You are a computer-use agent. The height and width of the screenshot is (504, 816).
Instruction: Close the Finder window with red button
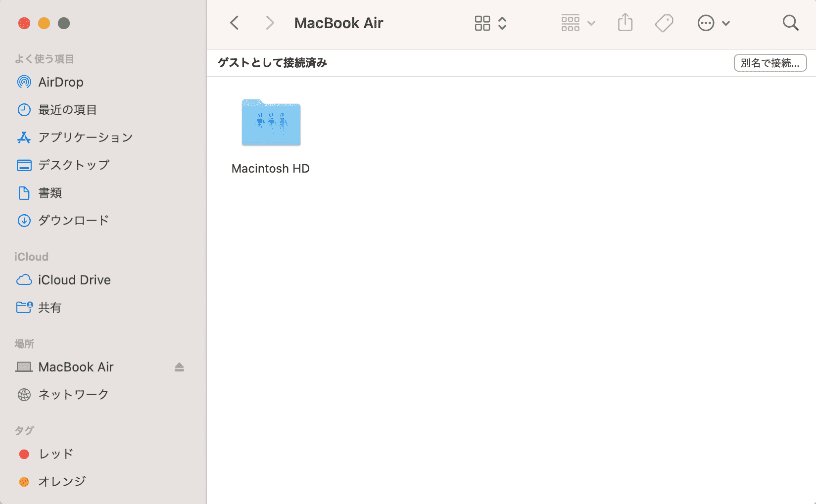click(x=24, y=23)
